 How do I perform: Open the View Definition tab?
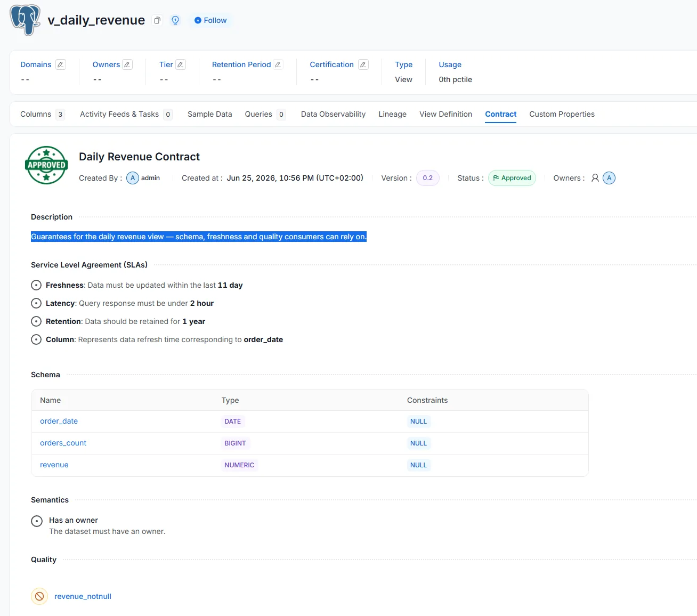point(445,114)
